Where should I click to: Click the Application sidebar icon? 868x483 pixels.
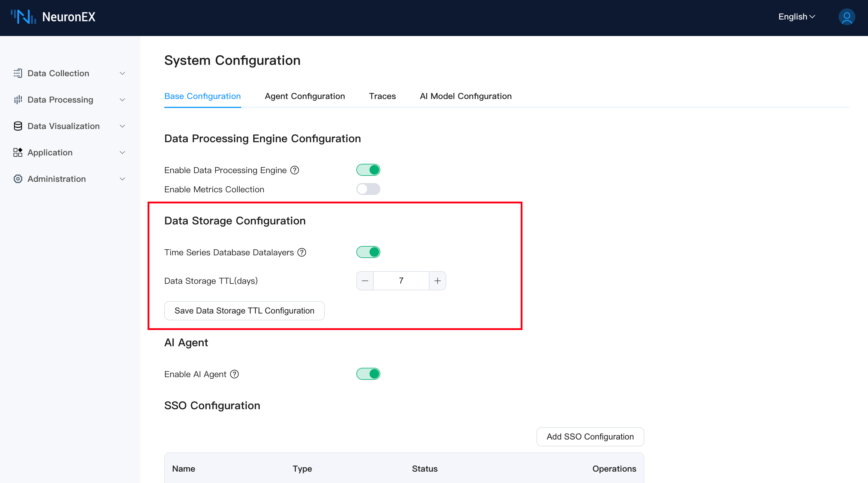18,152
